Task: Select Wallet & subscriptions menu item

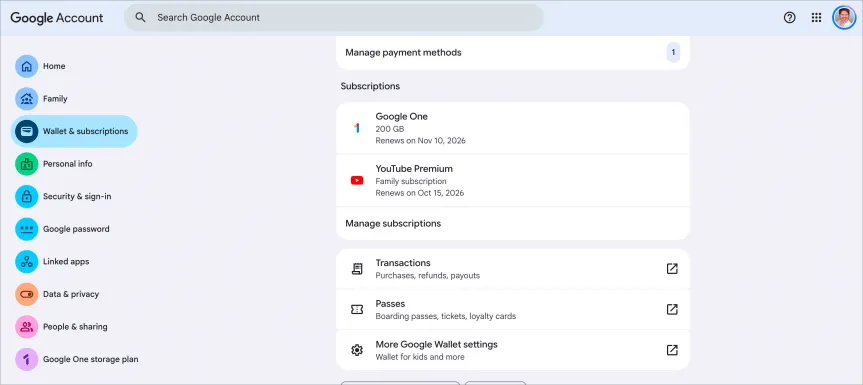Action: tap(74, 131)
